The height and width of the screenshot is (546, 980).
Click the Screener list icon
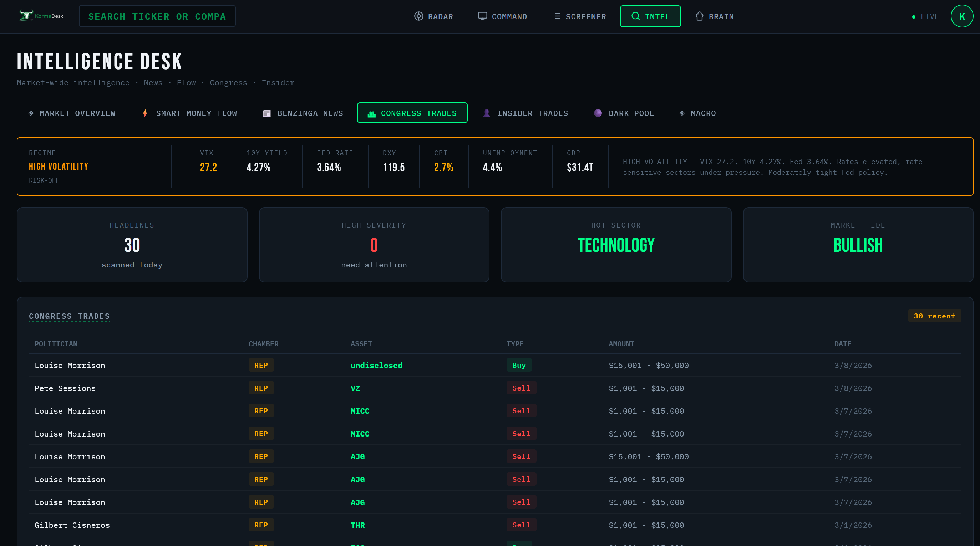(557, 16)
